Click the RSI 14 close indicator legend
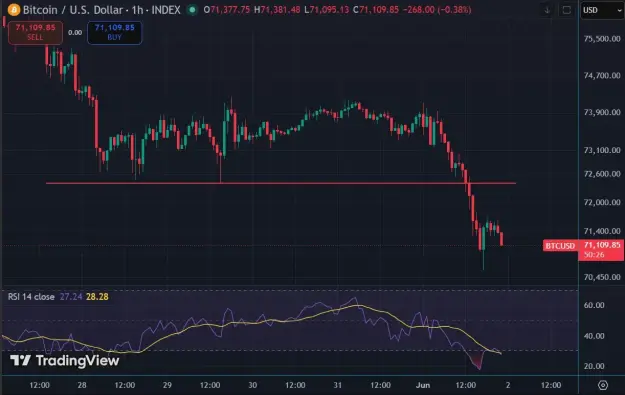The height and width of the screenshot is (395, 625). click(31, 297)
